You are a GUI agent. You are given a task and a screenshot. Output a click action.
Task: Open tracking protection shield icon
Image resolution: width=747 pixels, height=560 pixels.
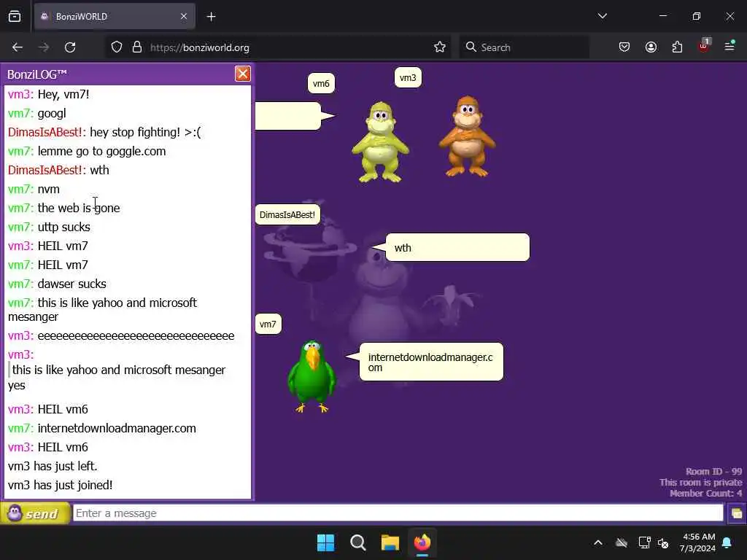[117, 47]
